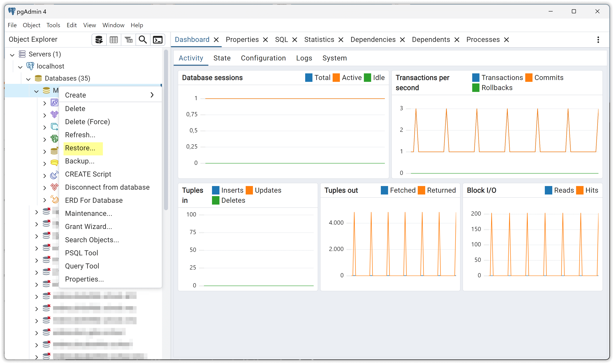Select the Databases (35) tree item
614x364 pixels.
pyautogui.click(x=68, y=78)
